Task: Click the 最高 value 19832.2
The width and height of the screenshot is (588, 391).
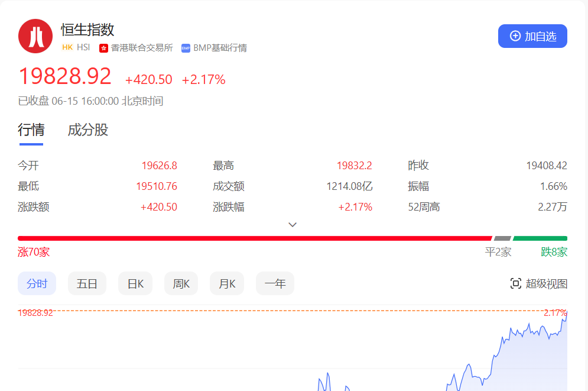Action: pos(355,166)
